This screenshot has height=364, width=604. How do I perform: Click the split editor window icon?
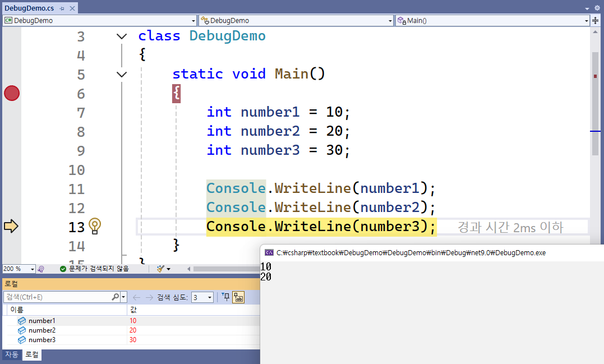[x=596, y=21]
